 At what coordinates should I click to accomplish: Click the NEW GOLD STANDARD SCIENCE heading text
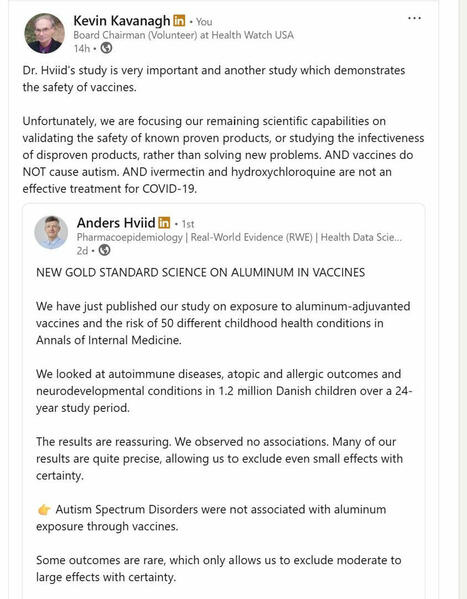[201, 272]
